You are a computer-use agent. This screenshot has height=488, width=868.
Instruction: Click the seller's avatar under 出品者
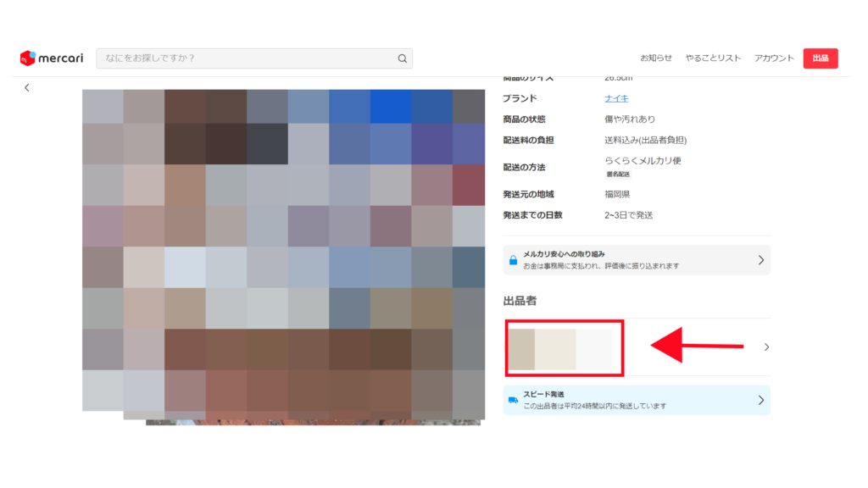pos(521,349)
